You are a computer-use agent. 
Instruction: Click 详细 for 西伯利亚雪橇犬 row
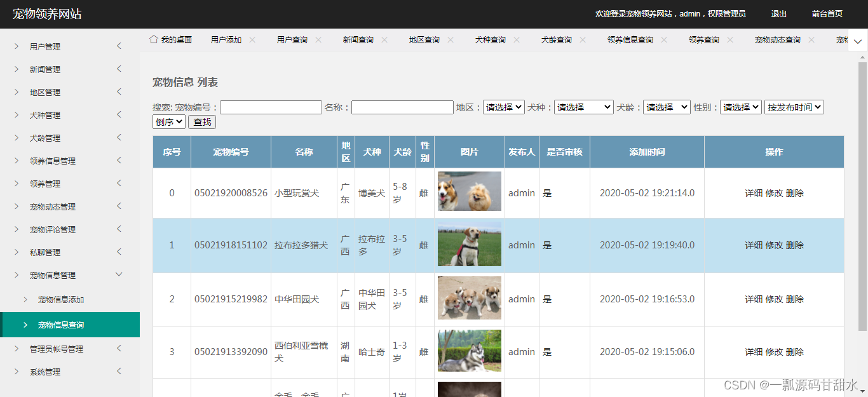(754, 352)
